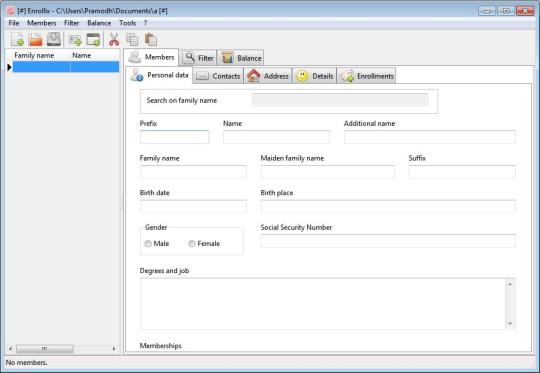Click the Open folder toolbar icon
Image resolution: width=540 pixels, height=373 pixels.
pos(35,40)
